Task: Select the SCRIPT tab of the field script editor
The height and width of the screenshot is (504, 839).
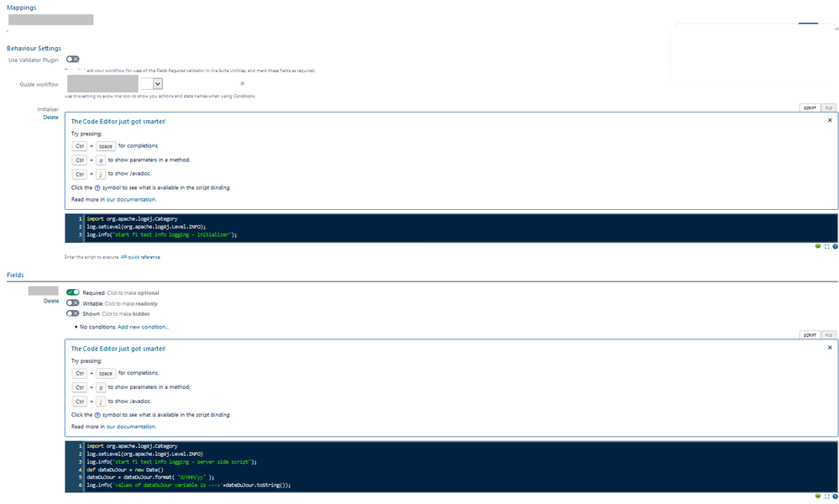Action: tap(810, 335)
